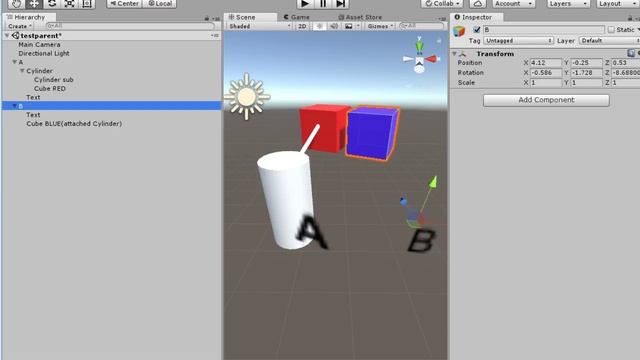640x360 pixels.
Task: Toggle the Static checkbox
Action: click(611, 30)
